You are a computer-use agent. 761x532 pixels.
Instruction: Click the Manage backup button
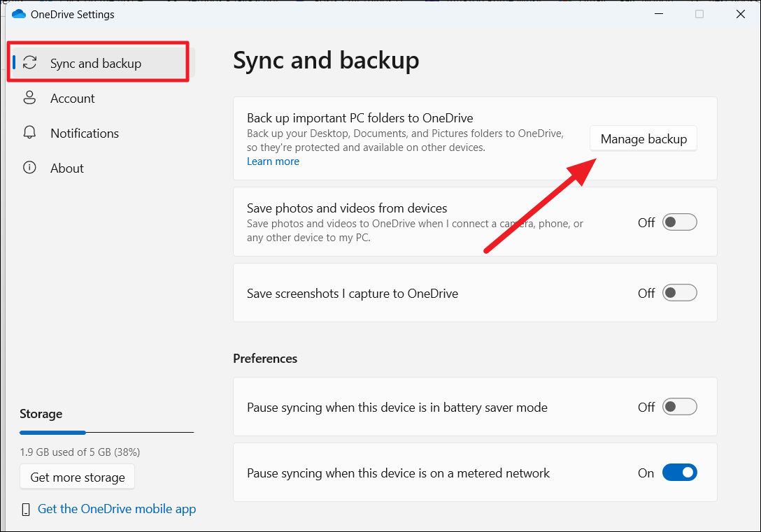pyautogui.click(x=643, y=139)
